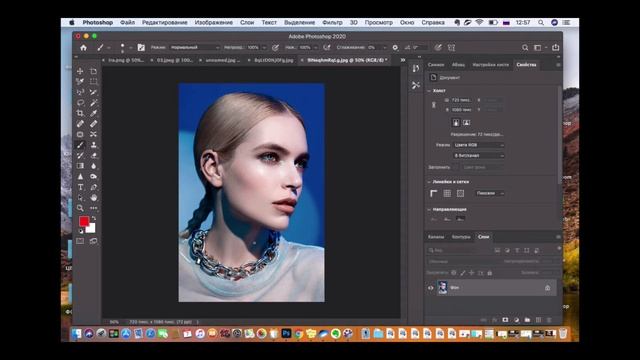Switch to the Абзац tab
Screen dimensions: 640x360
pos(458,65)
